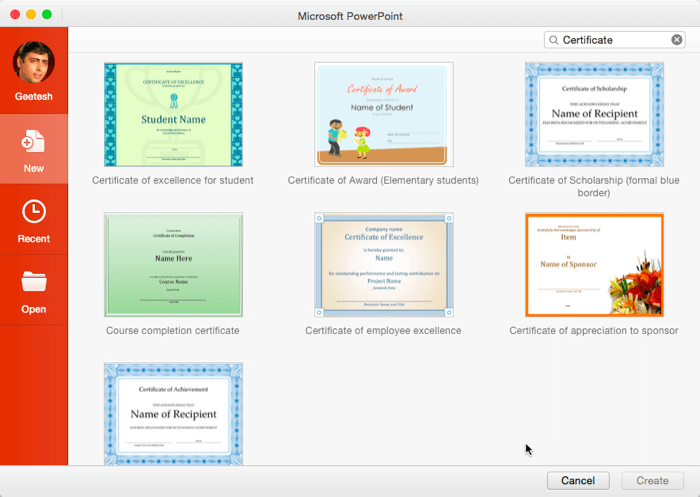Close the window with red button
Viewport: 700px width, 497px height.
[x=15, y=15]
